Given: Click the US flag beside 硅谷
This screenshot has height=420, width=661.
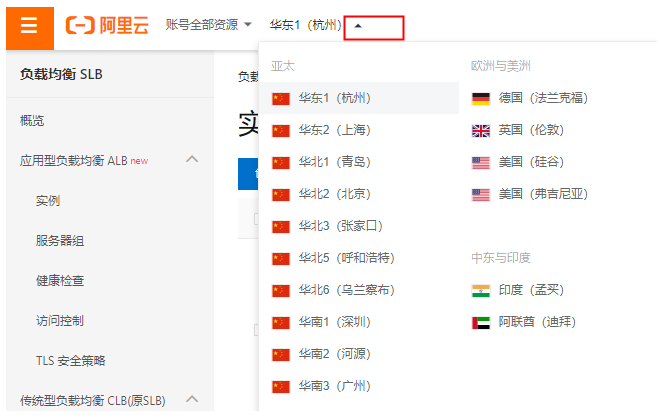Looking at the screenshot, I should (x=481, y=163).
